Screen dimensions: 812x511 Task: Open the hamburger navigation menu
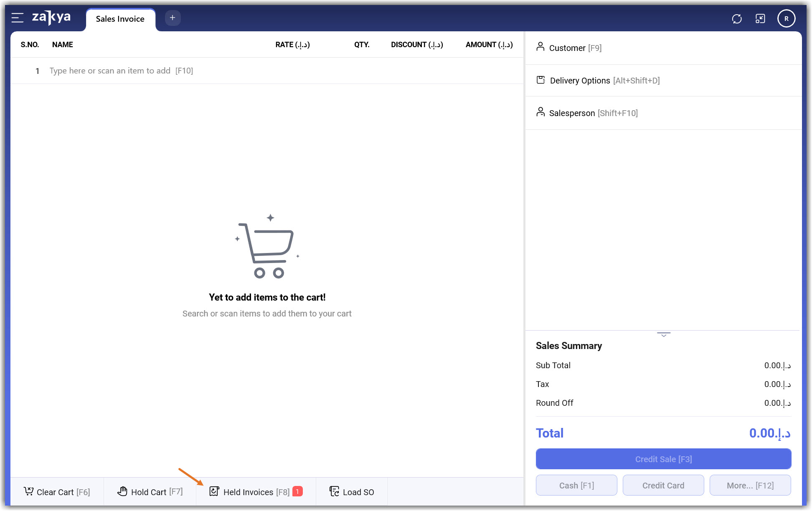click(x=17, y=18)
